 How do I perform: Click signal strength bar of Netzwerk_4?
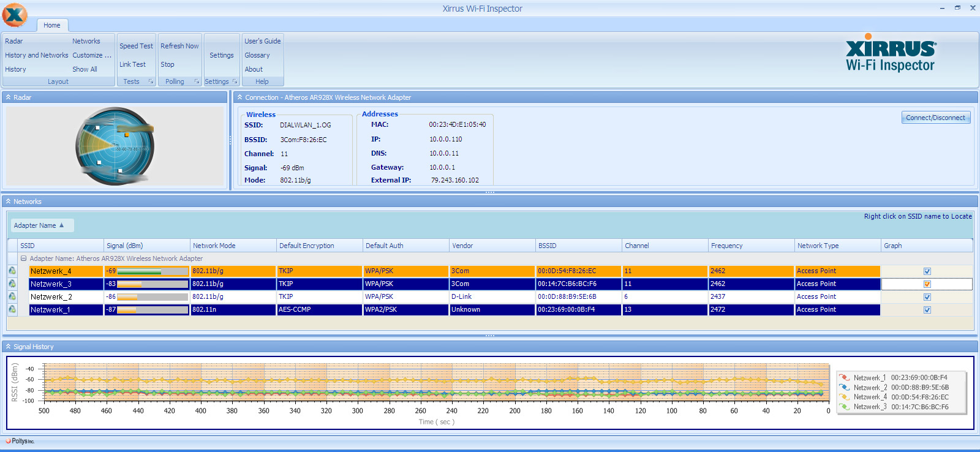coord(153,271)
